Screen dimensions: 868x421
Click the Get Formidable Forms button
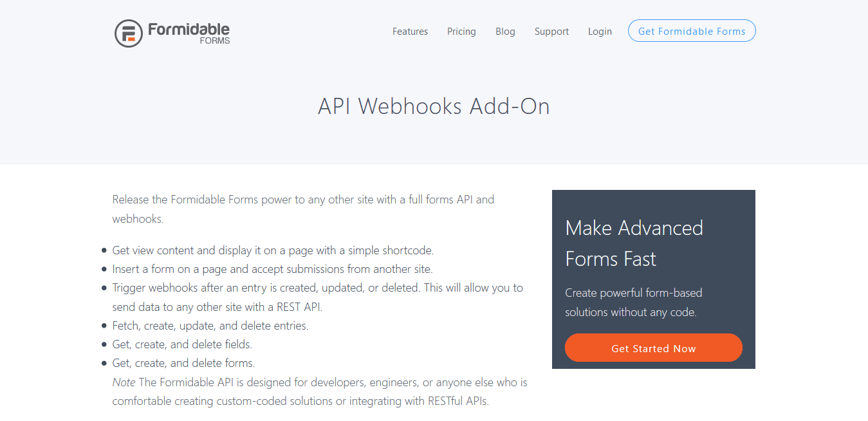pyautogui.click(x=692, y=31)
